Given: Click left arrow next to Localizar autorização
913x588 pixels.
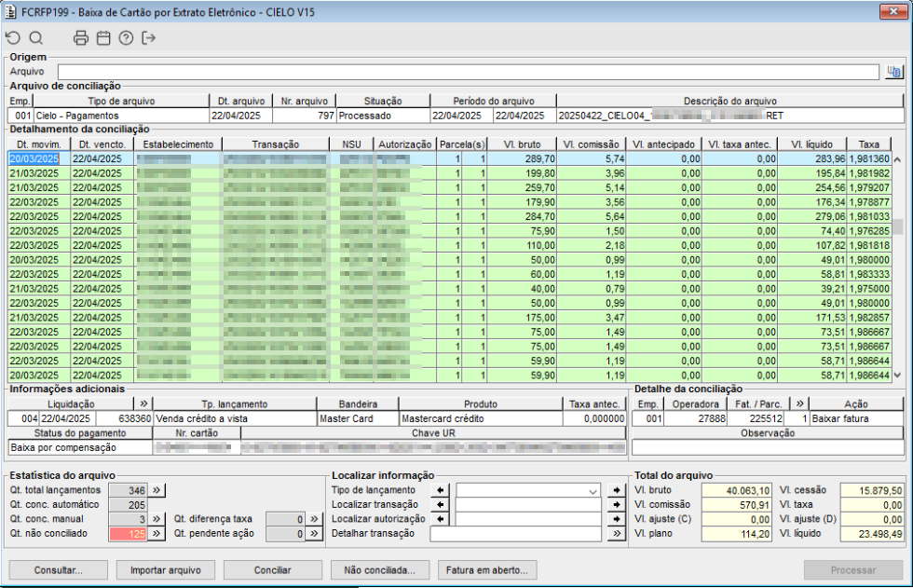Looking at the screenshot, I should (x=442, y=519).
